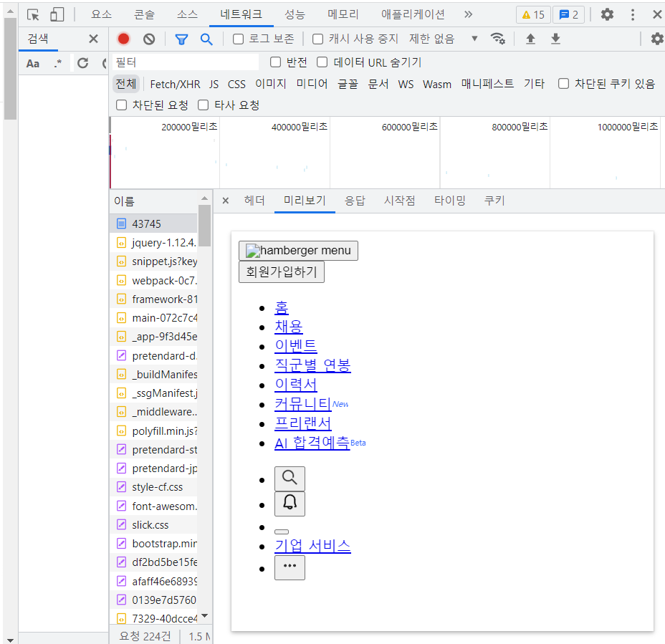
Task: Switch to the 소스 tab
Action: (x=188, y=15)
